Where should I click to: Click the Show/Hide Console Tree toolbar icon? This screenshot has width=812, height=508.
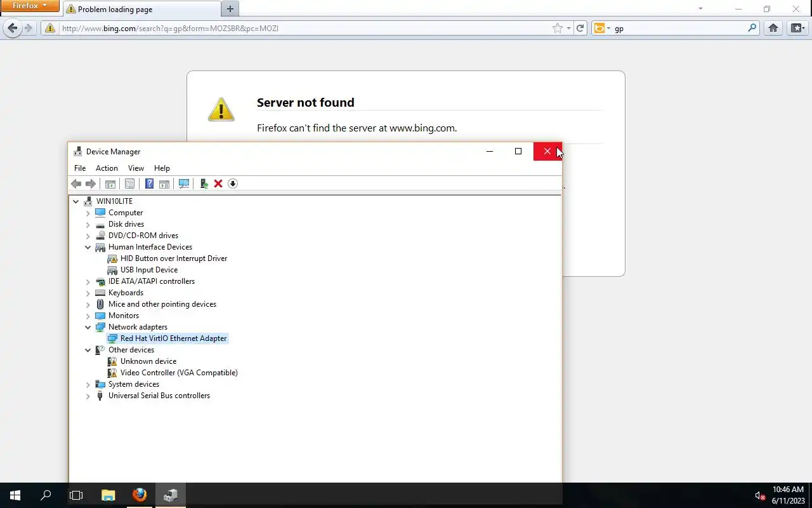[x=110, y=184]
